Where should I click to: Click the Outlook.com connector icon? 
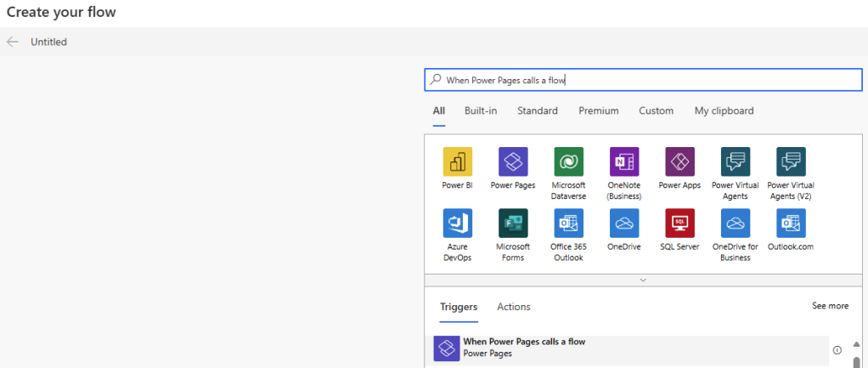(791, 223)
